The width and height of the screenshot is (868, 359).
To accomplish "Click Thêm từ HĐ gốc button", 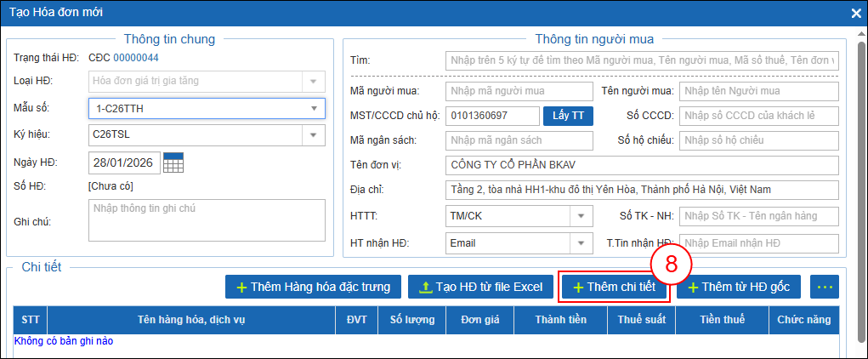I will [x=738, y=287].
